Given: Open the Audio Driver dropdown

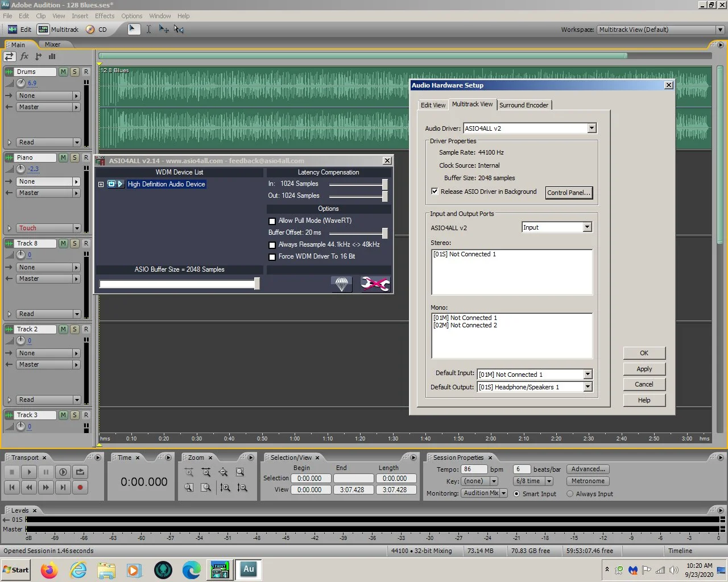Looking at the screenshot, I should [x=591, y=128].
